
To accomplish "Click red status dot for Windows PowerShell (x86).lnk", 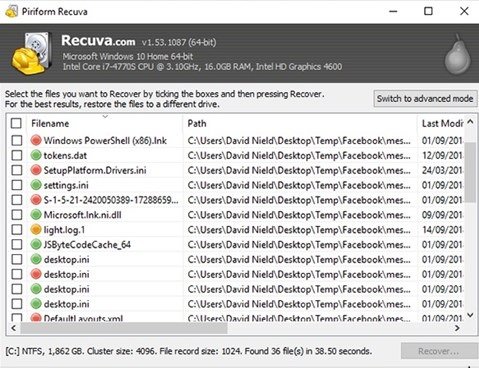I will [x=36, y=140].
